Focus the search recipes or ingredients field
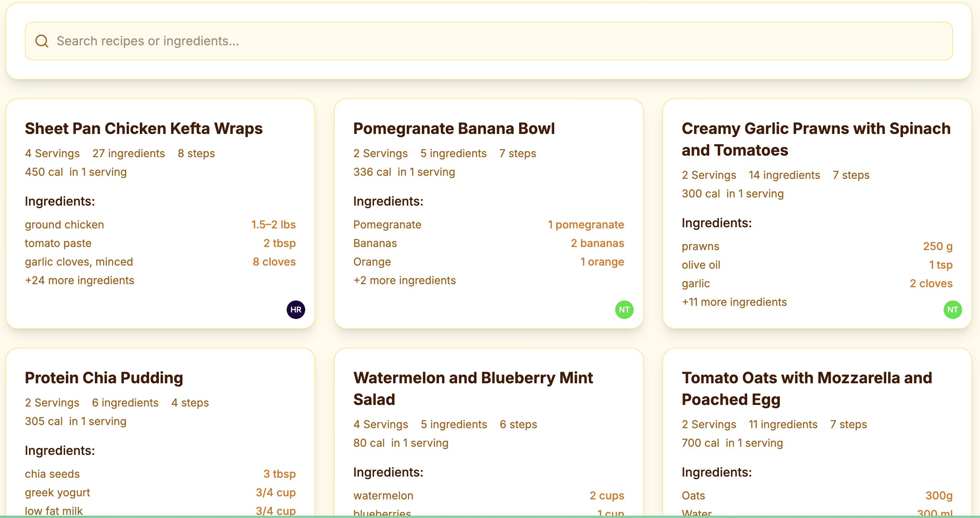Image resolution: width=980 pixels, height=518 pixels. coord(488,41)
